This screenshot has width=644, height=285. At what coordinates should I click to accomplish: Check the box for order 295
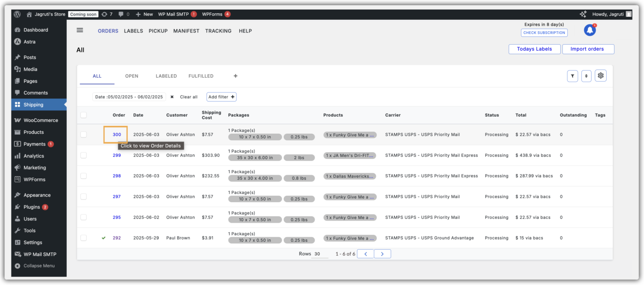[x=83, y=217]
